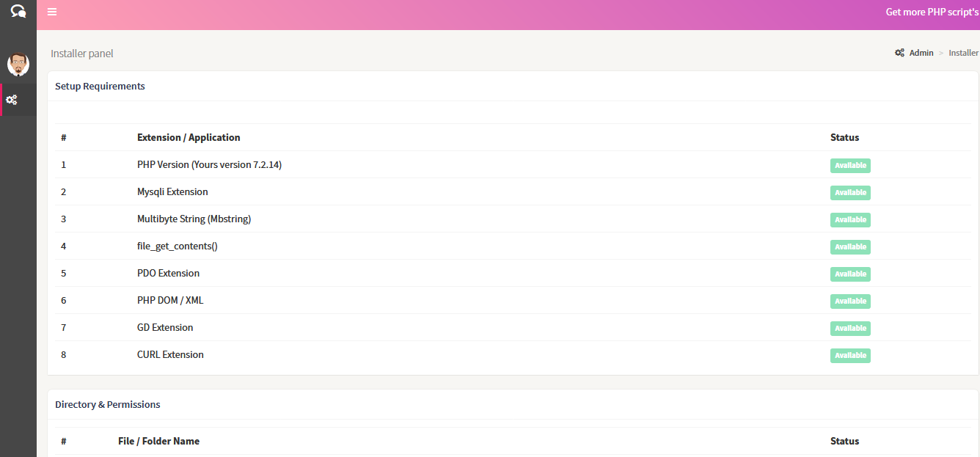Image resolution: width=980 pixels, height=457 pixels.
Task: Toggle the hamburger sidebar menu
Action: [x=52, y=12]
